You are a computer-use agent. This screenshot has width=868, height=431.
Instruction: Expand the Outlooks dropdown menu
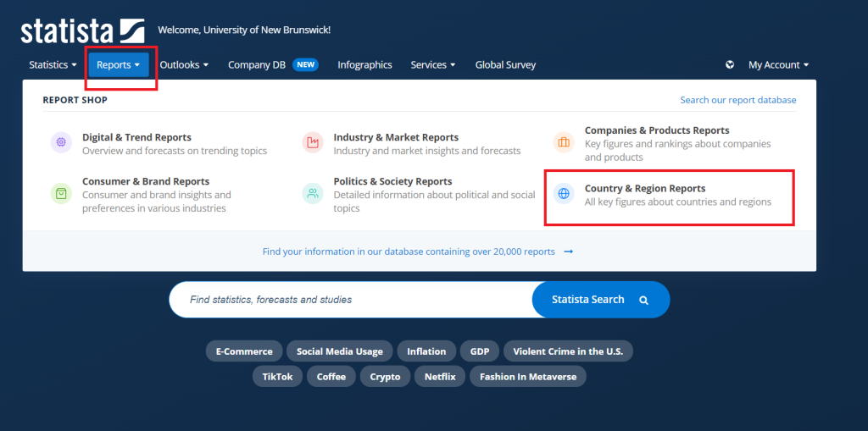pos(184,64)
